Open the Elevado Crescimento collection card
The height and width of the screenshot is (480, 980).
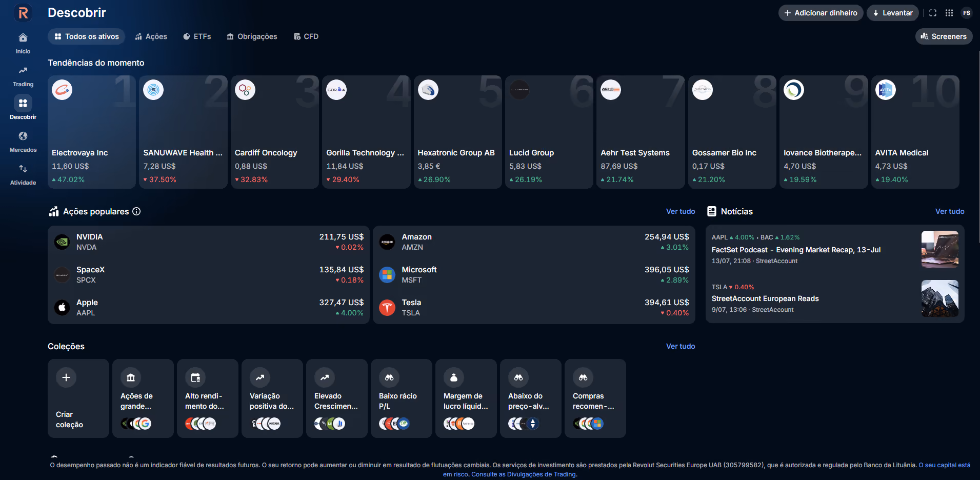point(337,398)
